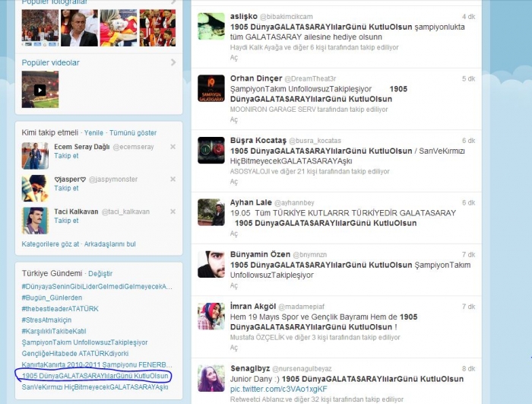Open Büşra Kocataş's tweet avatar
The image size is (532, 404).
pos(211,150)
